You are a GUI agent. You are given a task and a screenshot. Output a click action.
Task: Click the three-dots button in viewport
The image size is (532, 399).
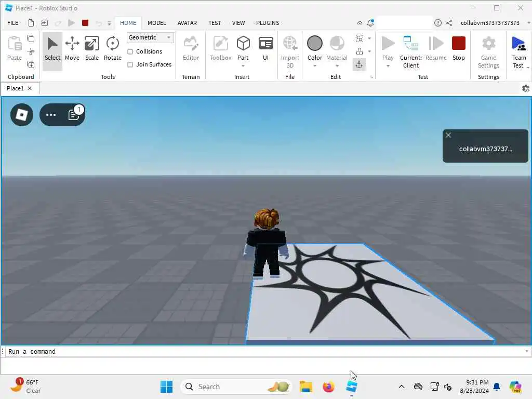(x=51, y=115)
